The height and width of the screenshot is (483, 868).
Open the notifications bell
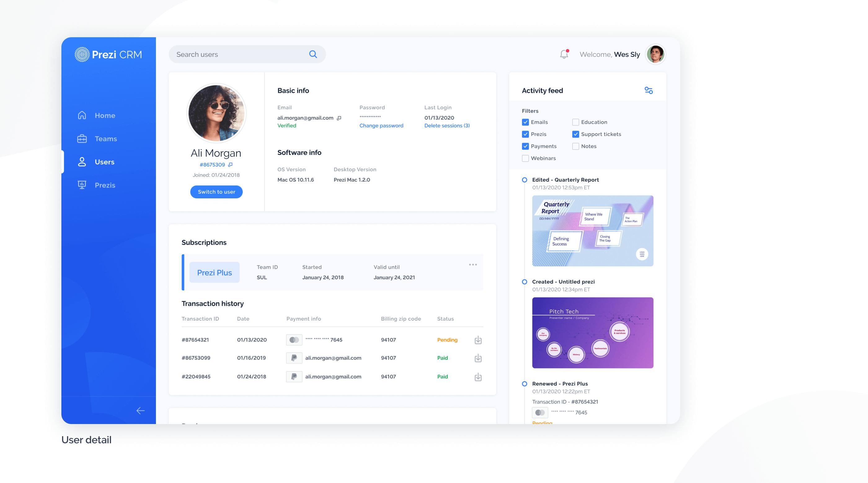[x=564, y=54]
